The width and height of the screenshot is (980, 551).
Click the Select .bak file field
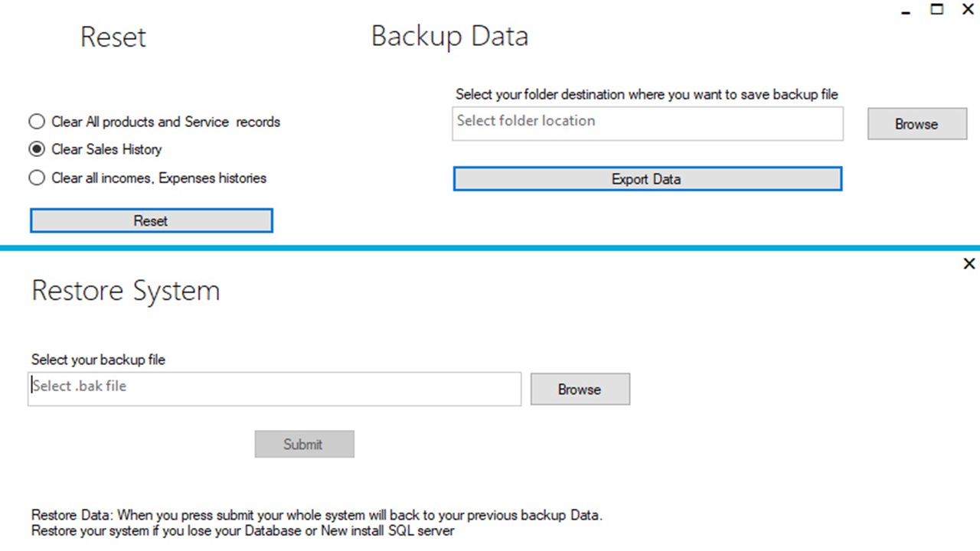click(274, 388)
